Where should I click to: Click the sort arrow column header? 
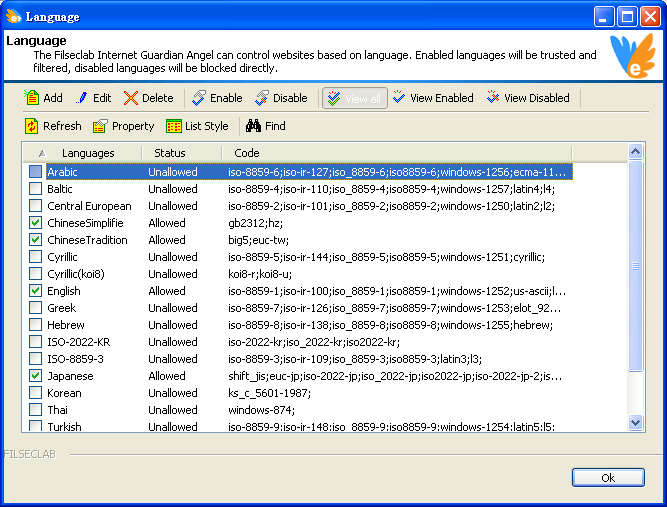pos(41,153)
